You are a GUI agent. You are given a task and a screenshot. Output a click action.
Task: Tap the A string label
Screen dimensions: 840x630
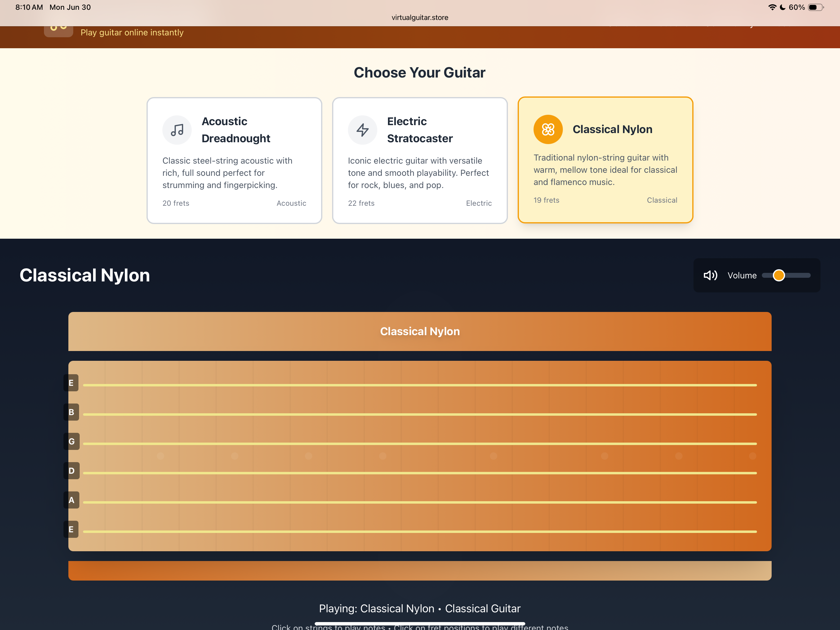[x=71, y=500]
